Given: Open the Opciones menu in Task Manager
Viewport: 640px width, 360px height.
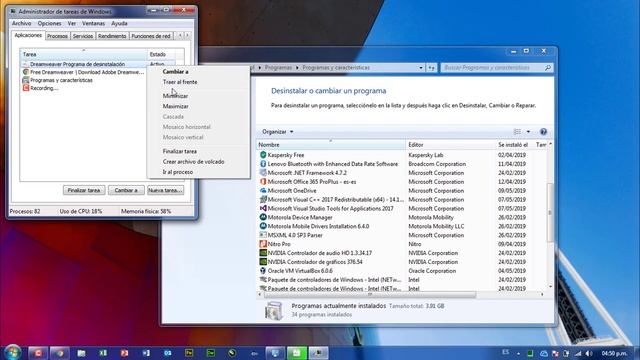Looking at the screenshot, I should coord(49,24).
